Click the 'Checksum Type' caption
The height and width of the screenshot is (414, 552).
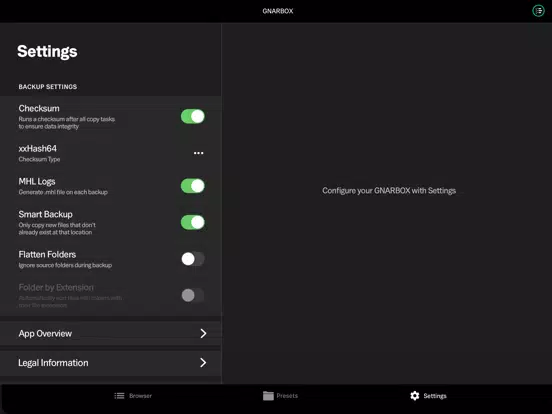pyautogui.click(x=39, y=159)
